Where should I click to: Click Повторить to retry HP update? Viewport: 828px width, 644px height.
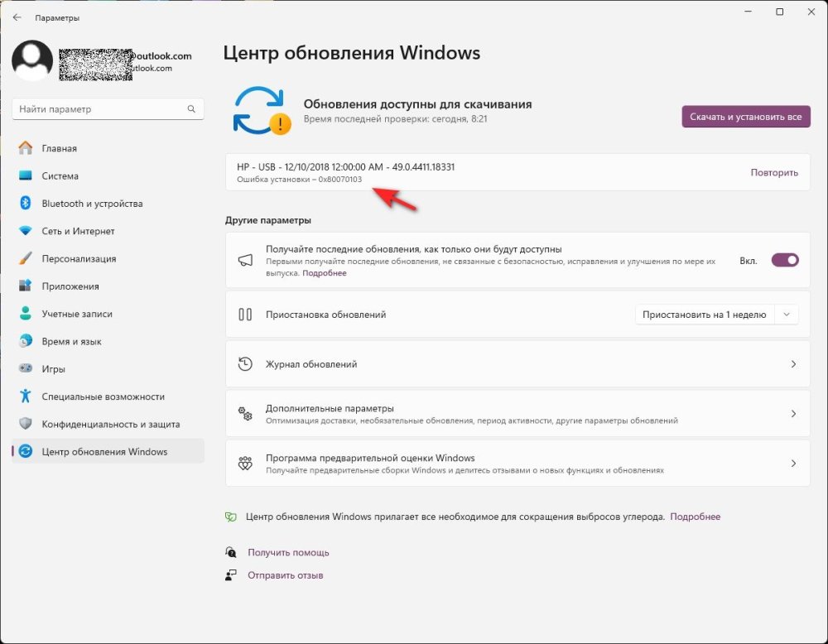point(774,173)
